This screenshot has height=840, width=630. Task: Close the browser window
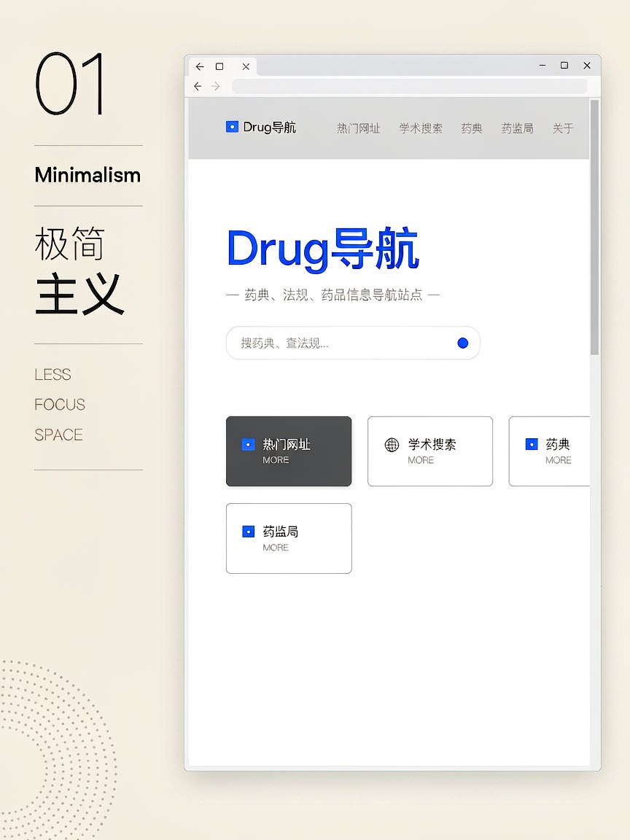click(586, 66)
